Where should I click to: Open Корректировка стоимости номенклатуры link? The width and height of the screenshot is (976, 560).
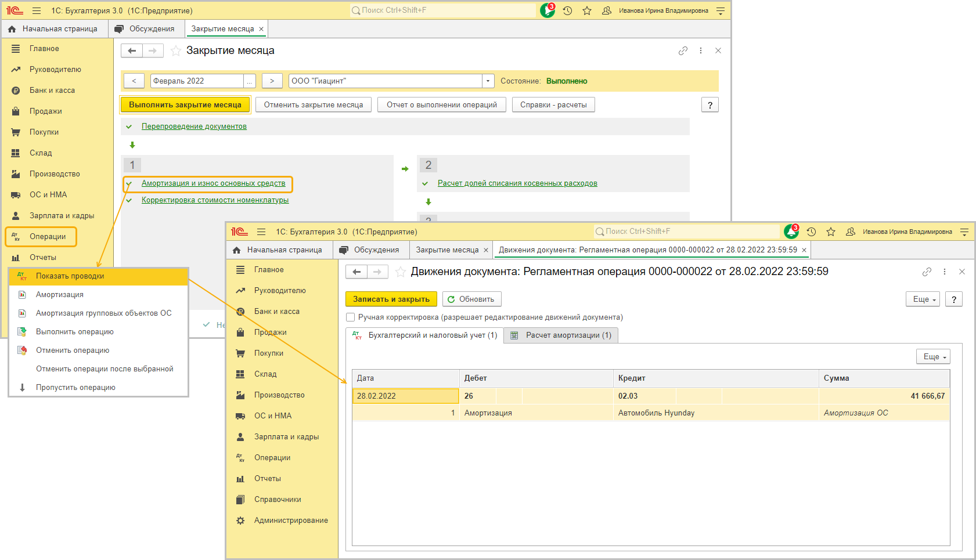(x=215, y=200)
